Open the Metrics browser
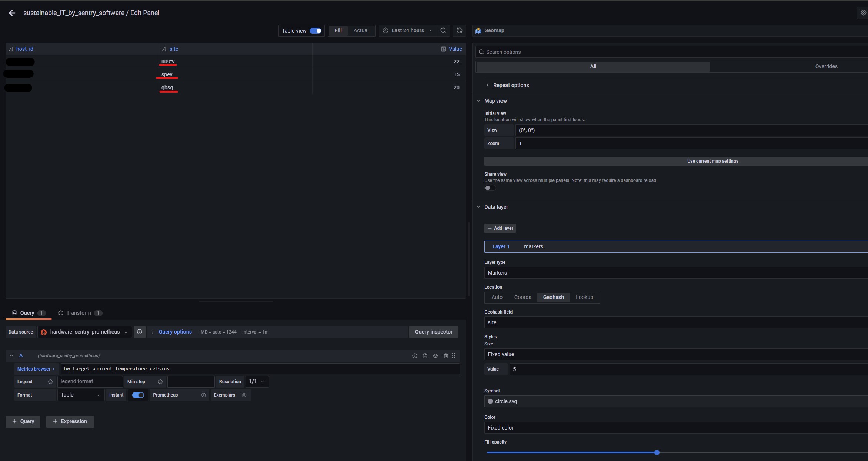This screenshot has width=868, height=461. coord(36,369)
